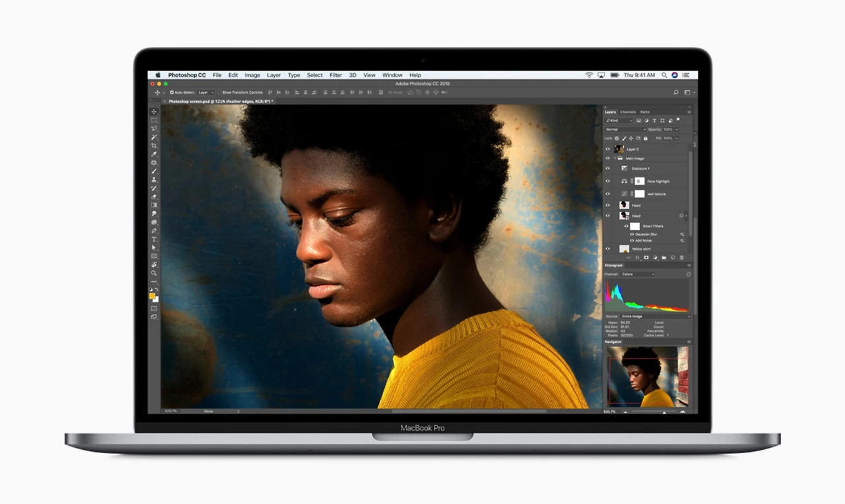The height and width of the screenshot is (504, 845).
Task: Toggle the Auto-Select checkbox
Action: (x=172, y=92)
